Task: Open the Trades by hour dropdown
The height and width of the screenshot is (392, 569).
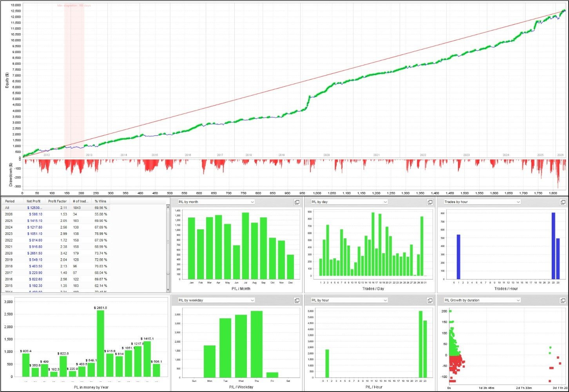Action: (482, 202)
